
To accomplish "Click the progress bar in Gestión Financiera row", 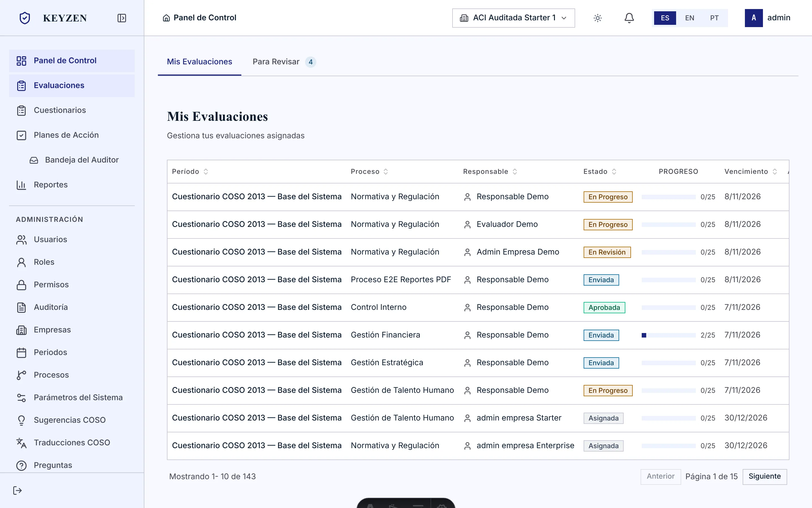I will [x=668, y=335].
